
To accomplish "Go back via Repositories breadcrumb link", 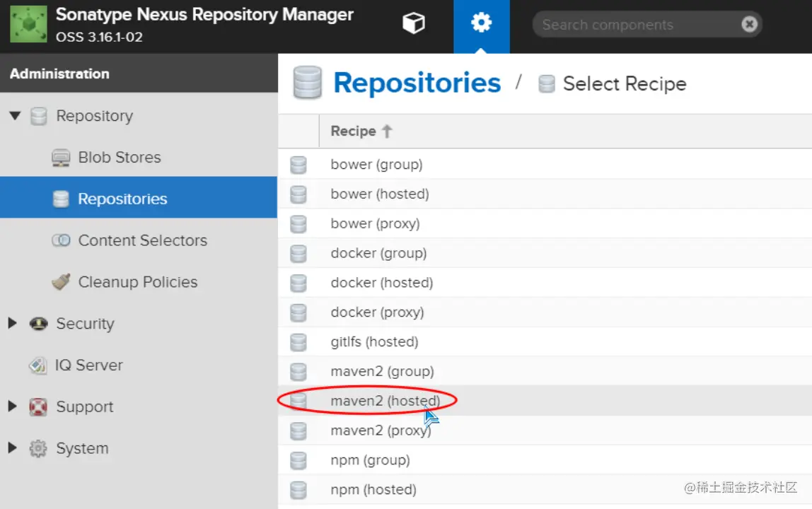I will tap(417, 83).
